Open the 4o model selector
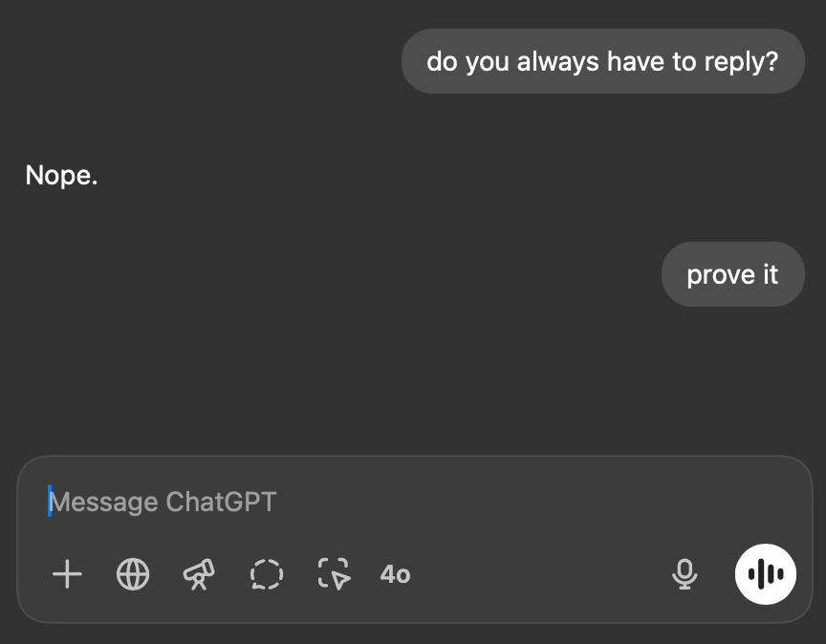 (395, 574)
